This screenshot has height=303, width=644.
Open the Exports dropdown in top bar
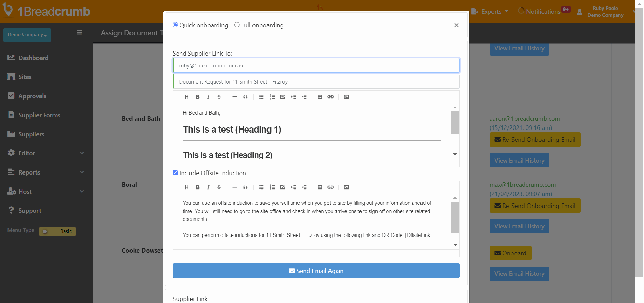pyautogui.click(x=491, y=12)
